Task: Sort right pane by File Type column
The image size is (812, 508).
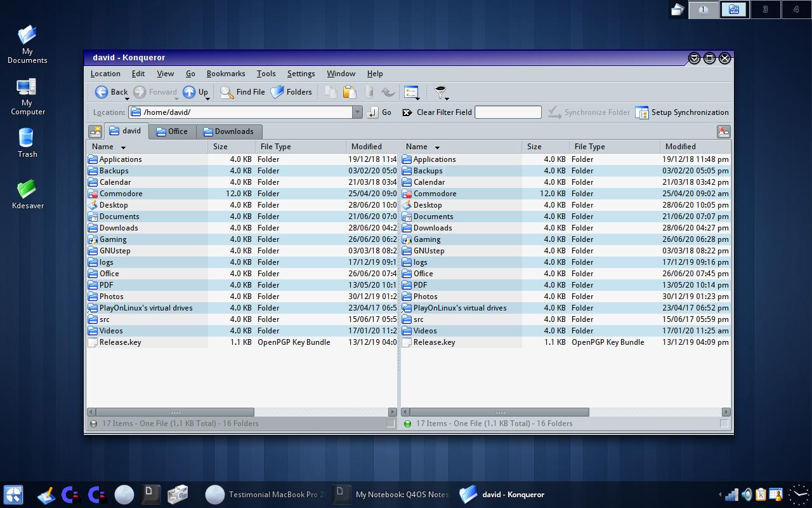Action: [x=614, y=147]
